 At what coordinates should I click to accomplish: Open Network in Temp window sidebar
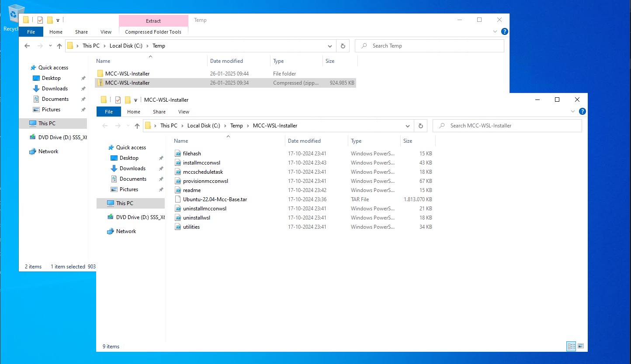[x=48, y=151]
